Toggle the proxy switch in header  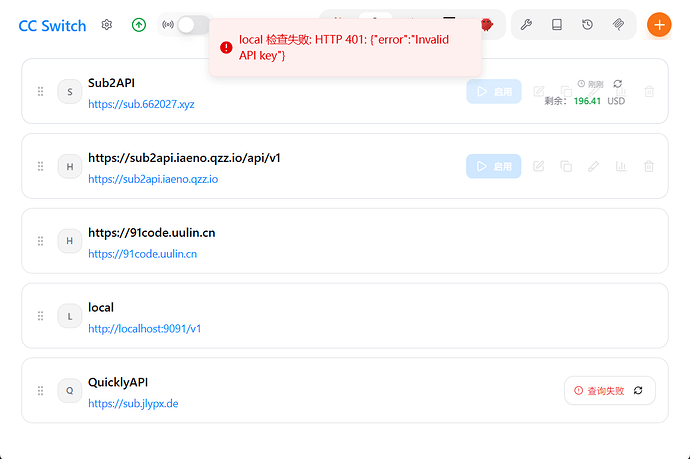pyautogui.click(x=194, y=25)
